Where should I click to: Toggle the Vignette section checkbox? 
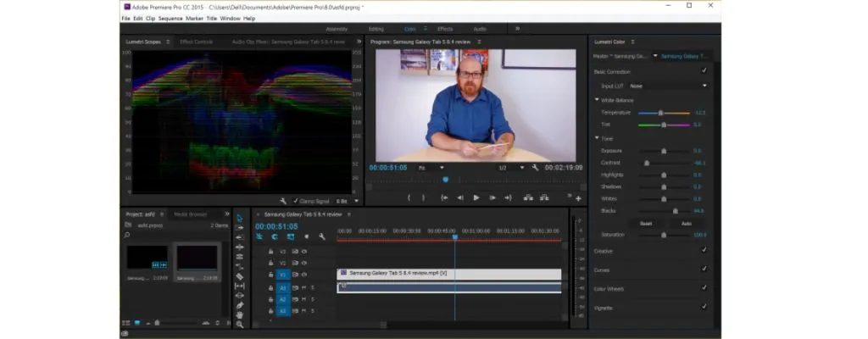coord(704,306)
